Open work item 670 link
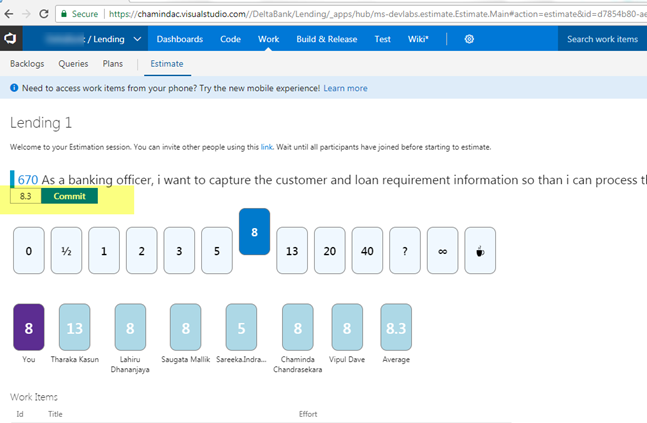Screen dimensions: 647x423 [28, 180]
